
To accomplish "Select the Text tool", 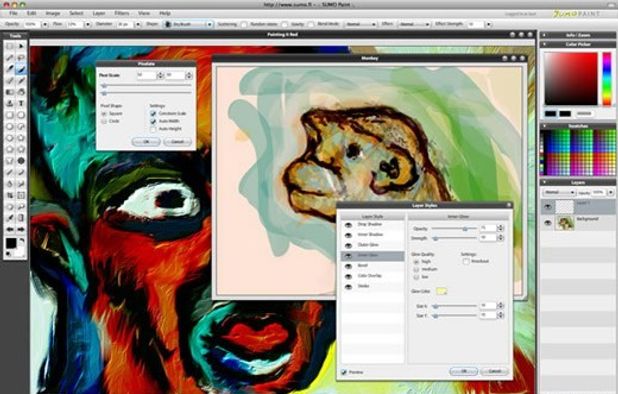I will tap(21, 103).
